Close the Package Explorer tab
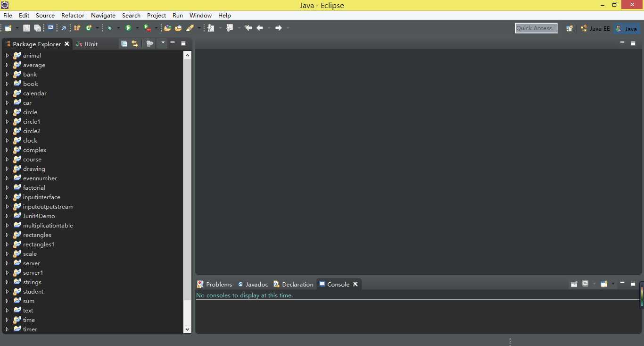 click(x=67, y=44)
